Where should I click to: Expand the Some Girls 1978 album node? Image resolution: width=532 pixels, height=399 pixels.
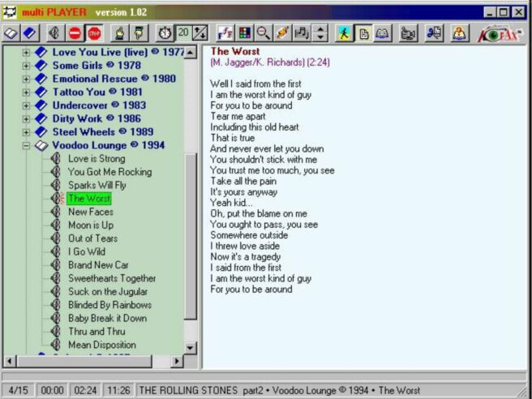pyautogui.click(x=26, y=66)
